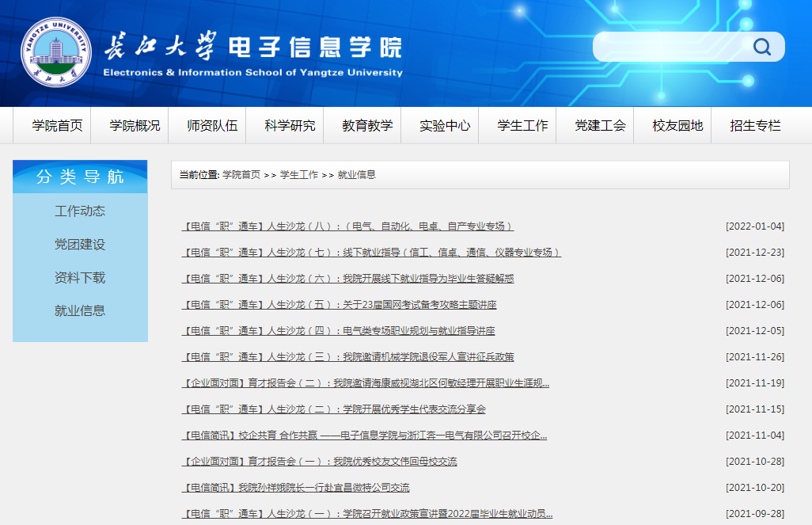Open the 人生沙龙（八）article link
The height and width of the screenshot is (525, 812).
point(346,226)
